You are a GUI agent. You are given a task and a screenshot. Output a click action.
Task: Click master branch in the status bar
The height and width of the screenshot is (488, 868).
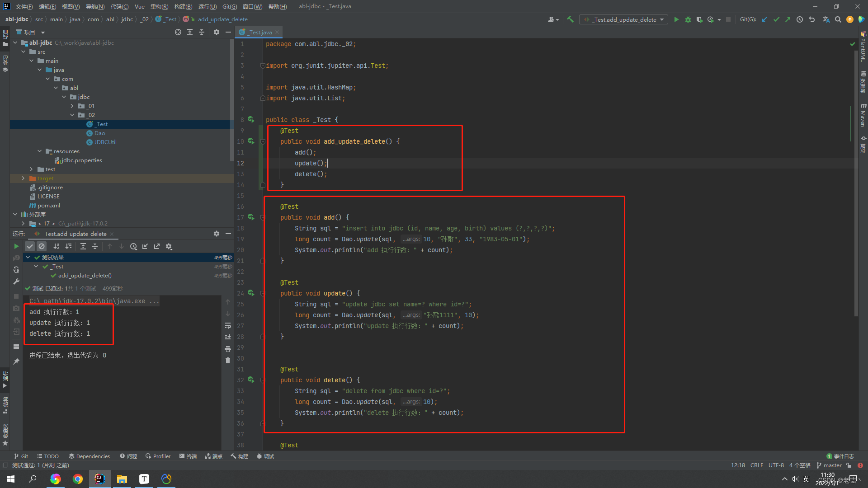(833, 465)
